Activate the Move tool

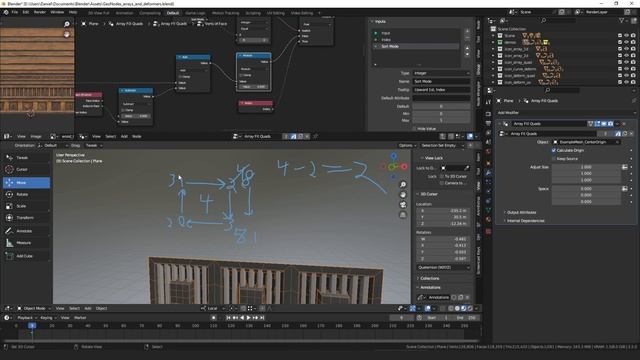pos(27,182)
